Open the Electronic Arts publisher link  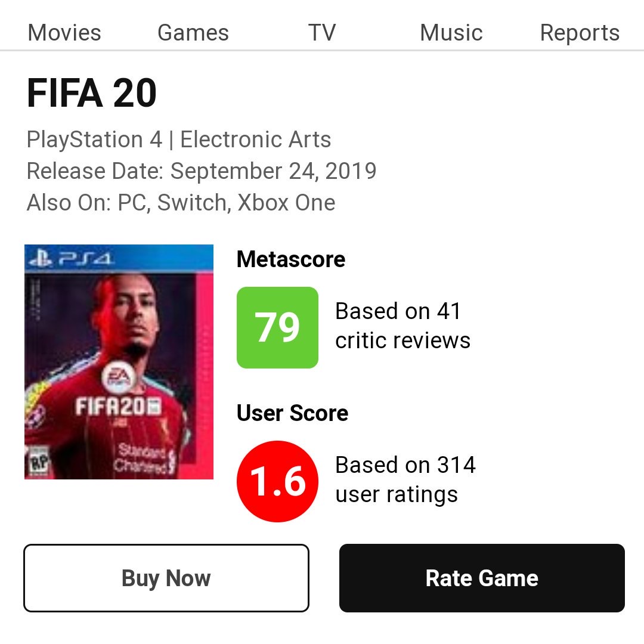[x=255, y=140]
